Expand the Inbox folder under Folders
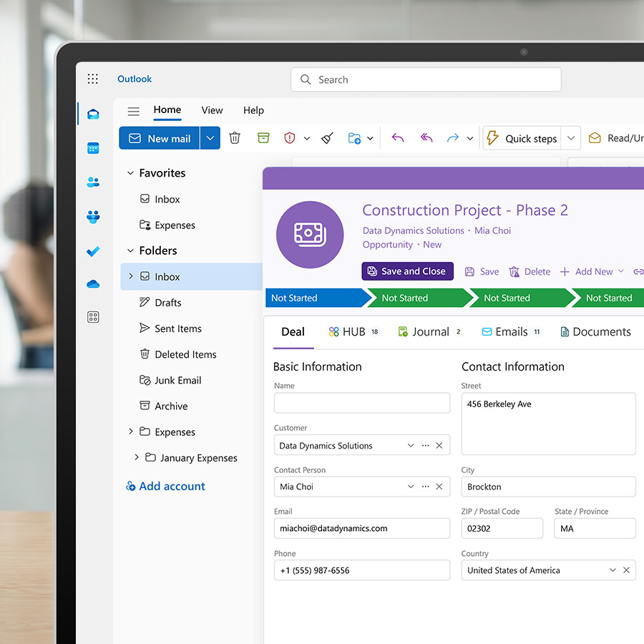The height and width of the screenshot is (644, 644). tap(131, 276)
